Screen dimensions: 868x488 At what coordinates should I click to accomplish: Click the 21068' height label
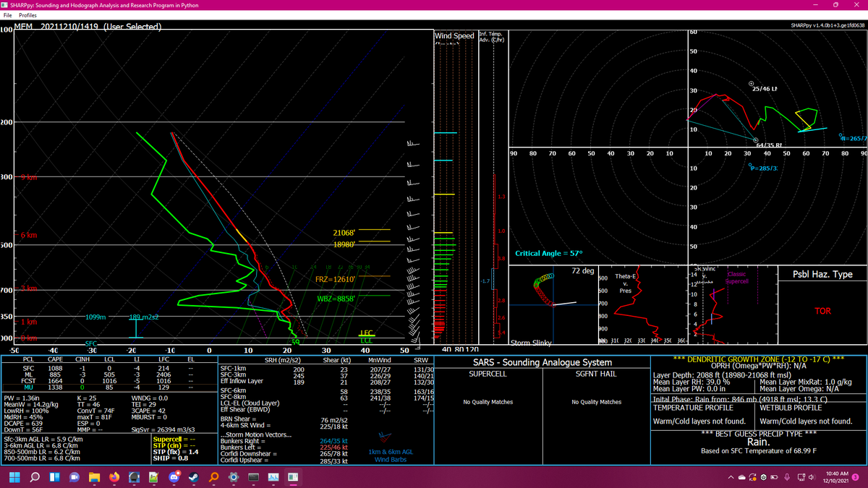(344, 233)
